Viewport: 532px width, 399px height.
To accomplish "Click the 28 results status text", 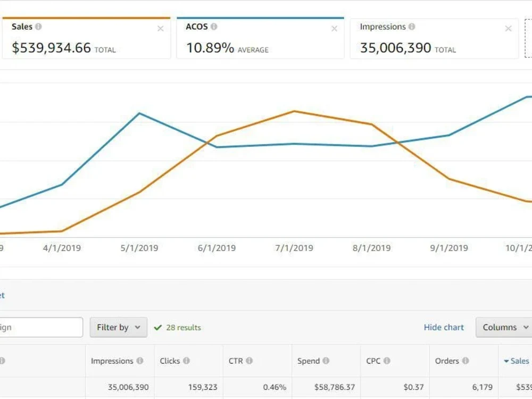I will coord(184,327).
